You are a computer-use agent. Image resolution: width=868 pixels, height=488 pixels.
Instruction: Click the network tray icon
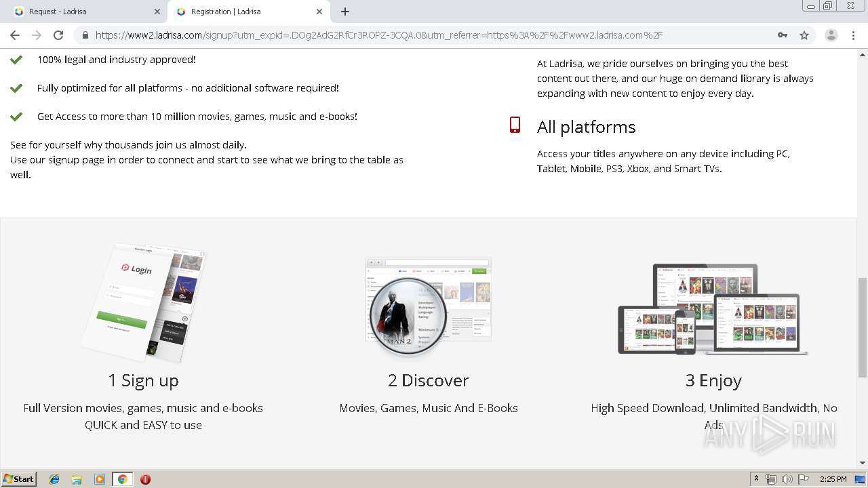point(771,479)
